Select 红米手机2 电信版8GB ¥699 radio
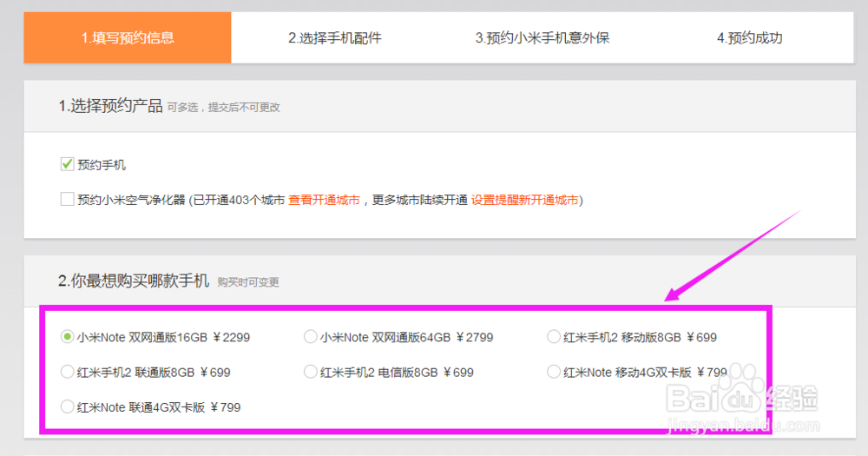Viewport: 868px width, 456px height. click(311, 372)
